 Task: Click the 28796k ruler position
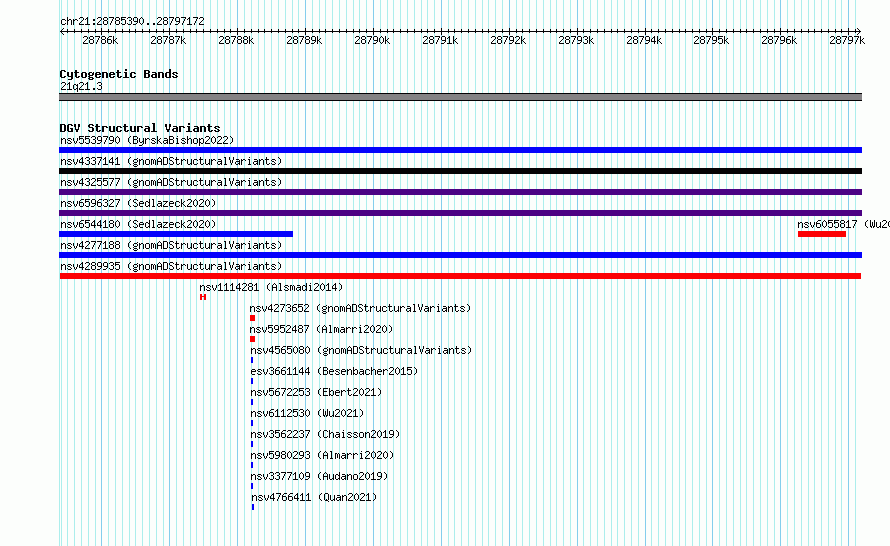click(779, 40)
